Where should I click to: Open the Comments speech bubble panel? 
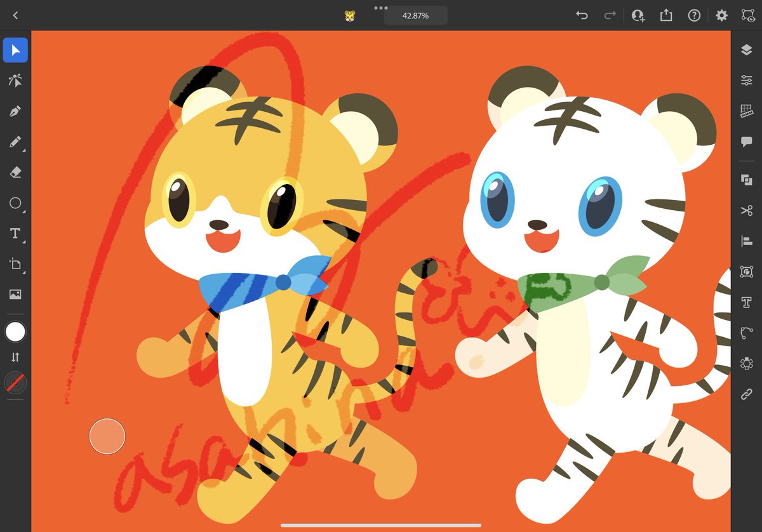(x=747, y=142)
